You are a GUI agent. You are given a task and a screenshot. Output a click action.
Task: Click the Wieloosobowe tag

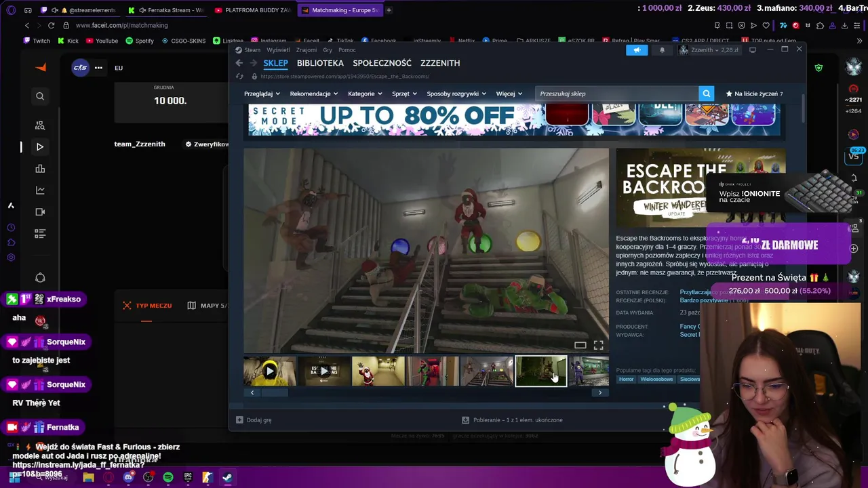[x=656, y=379]
